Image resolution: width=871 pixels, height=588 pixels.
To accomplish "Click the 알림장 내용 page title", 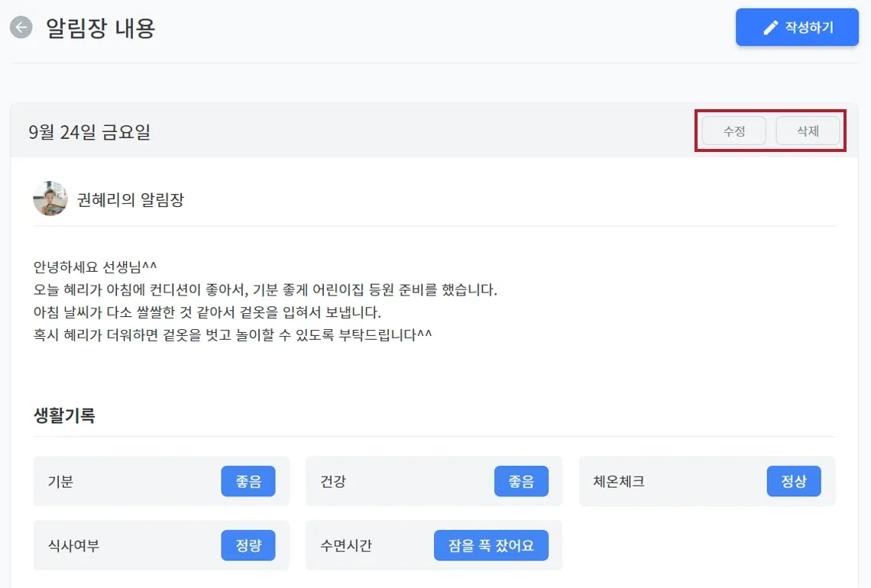I will (x=101, y=29).
